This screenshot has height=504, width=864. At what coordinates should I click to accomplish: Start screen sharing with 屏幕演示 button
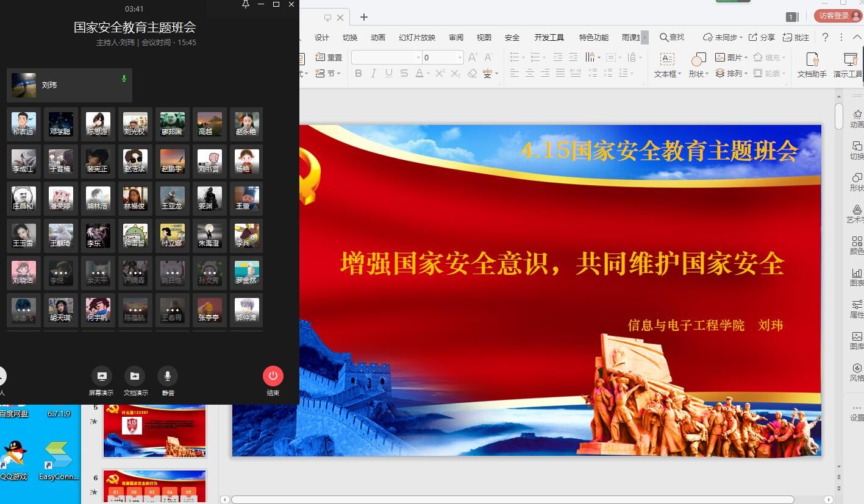coord(101,377)
